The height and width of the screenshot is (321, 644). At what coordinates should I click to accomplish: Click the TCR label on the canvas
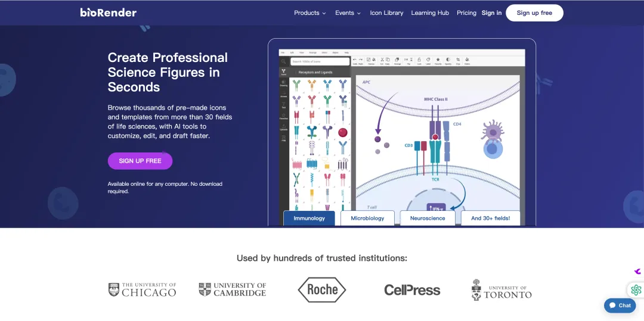click(435, 179)
